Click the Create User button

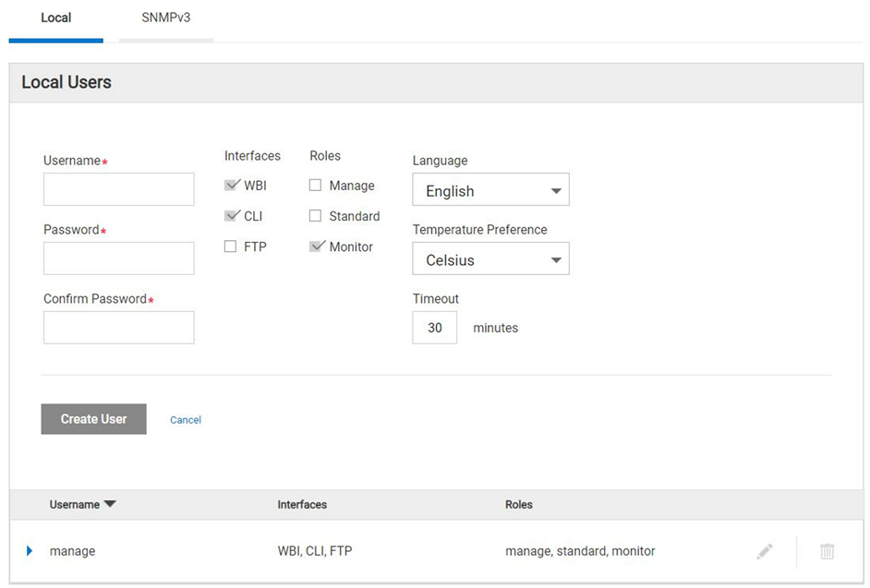93,418
